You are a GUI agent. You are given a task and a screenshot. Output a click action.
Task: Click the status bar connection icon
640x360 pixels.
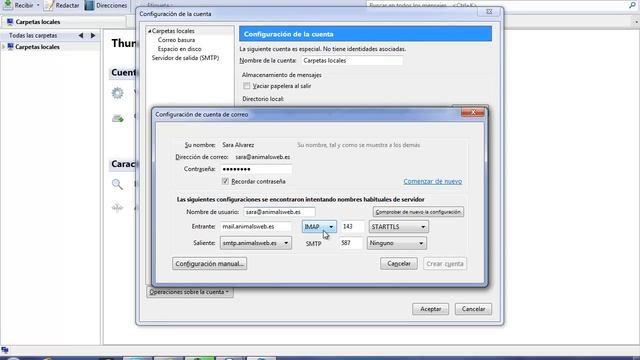(x=5, y=350)
